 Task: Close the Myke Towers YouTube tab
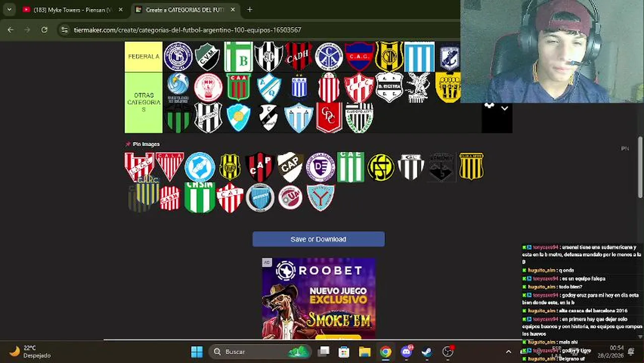(120, 10)
